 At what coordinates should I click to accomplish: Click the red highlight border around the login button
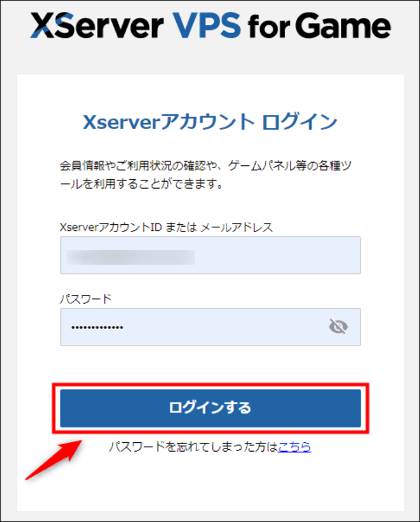point(211,385)
